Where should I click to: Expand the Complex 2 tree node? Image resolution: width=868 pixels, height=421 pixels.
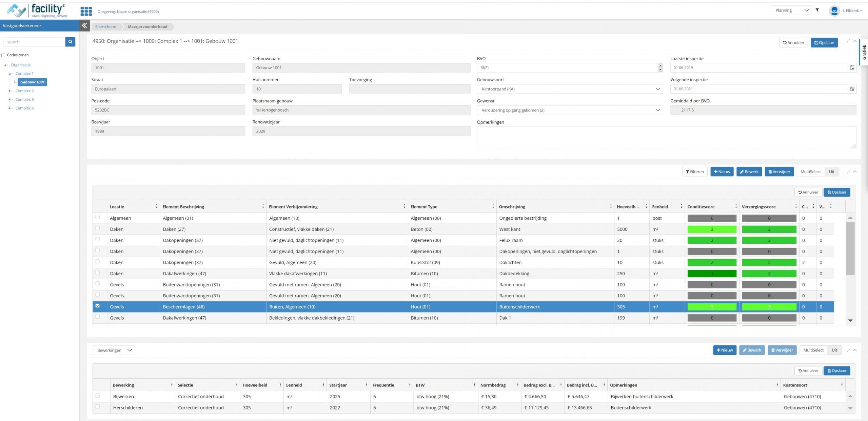(x=10, y=91)
